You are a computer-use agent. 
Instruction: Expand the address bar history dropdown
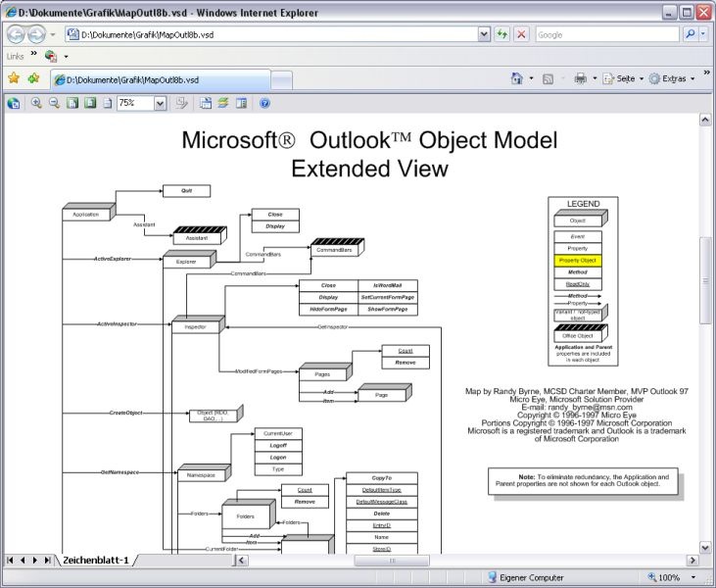484,34
